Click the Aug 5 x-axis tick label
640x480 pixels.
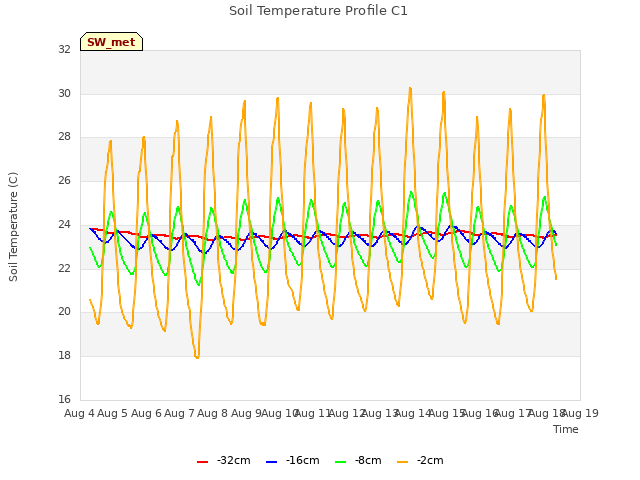(113, 413)
